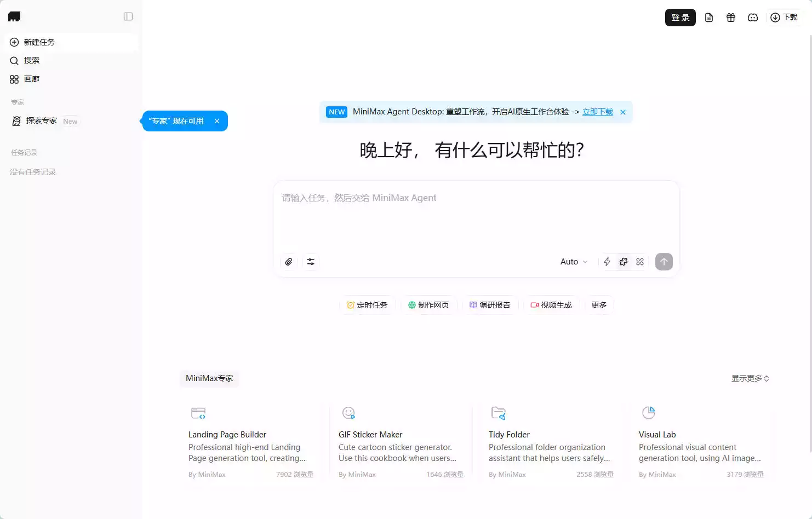Image resolution: width=812 pixels, height=519 pixels.
Task: Expand the 显示更多 experts list
Action: (x=750, y=378)
